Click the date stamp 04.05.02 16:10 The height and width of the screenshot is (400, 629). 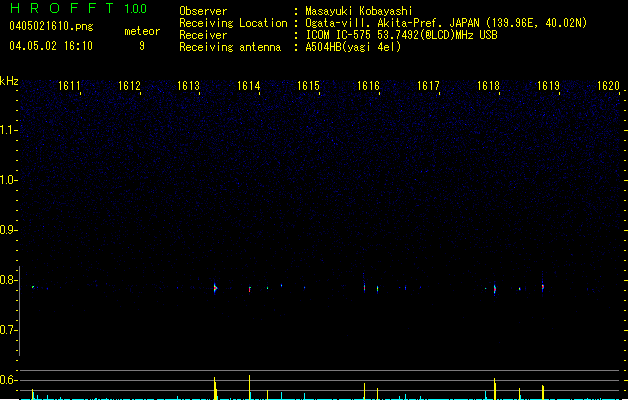(51, 46)
